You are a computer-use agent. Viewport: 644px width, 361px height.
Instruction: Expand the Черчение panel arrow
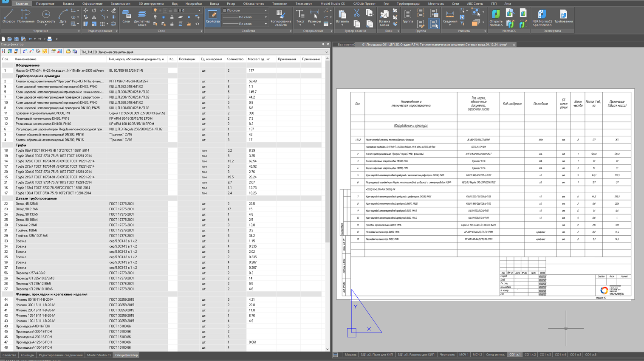tap(79, 31)
